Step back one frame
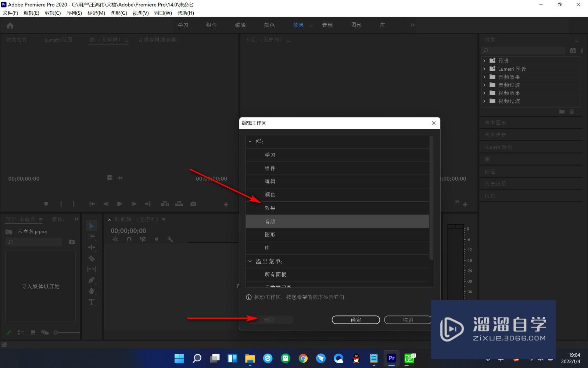This screenshot has height=368, width=588. point(106,204)
